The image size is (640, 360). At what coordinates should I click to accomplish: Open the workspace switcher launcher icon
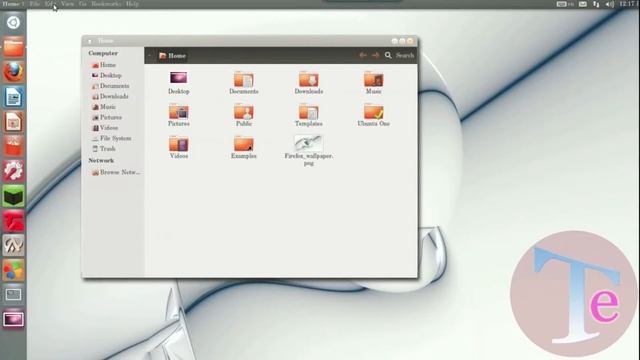[13, 295]
